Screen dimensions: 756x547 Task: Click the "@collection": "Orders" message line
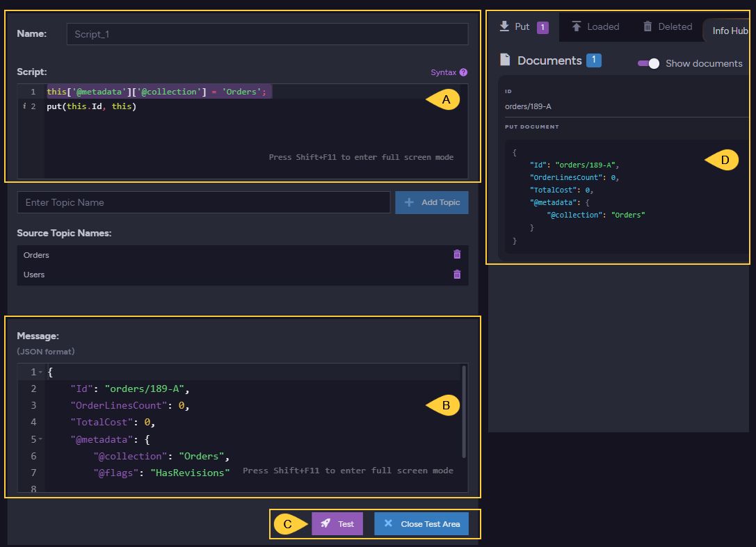coord(161,456)
